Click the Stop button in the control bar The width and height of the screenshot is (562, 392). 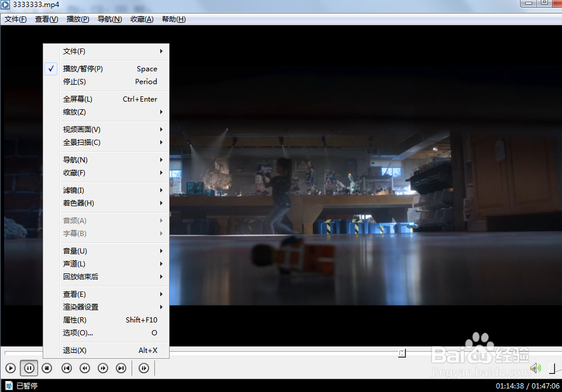tap(47, 368)
